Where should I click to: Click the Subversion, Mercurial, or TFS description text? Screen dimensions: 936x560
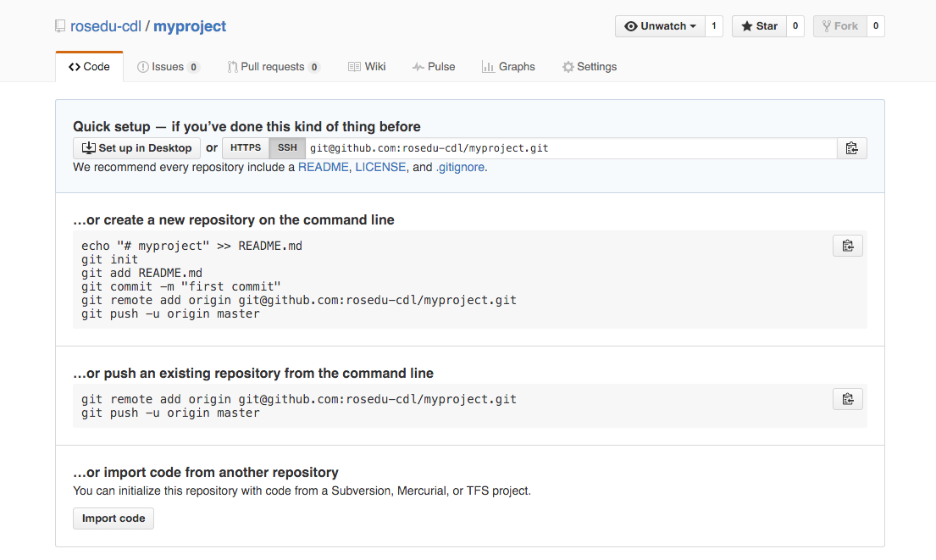(x=302, y=491)
